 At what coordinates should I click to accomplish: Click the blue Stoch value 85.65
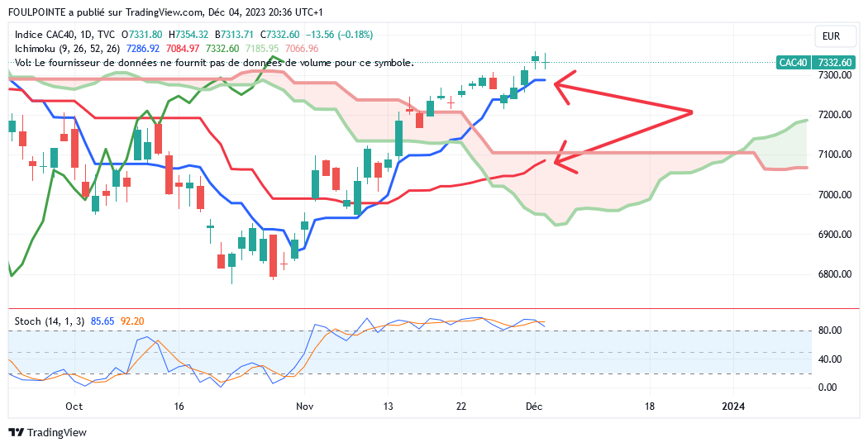[102, 321]
